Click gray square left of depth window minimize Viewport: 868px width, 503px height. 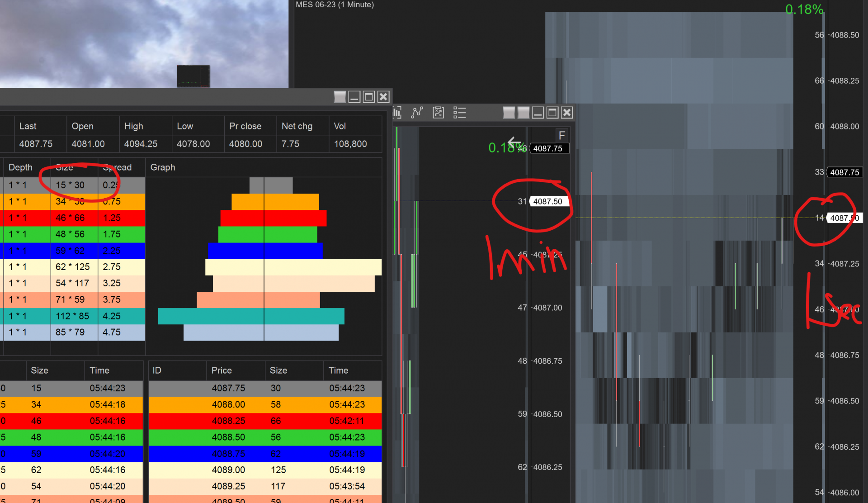(x=340, y=97)
